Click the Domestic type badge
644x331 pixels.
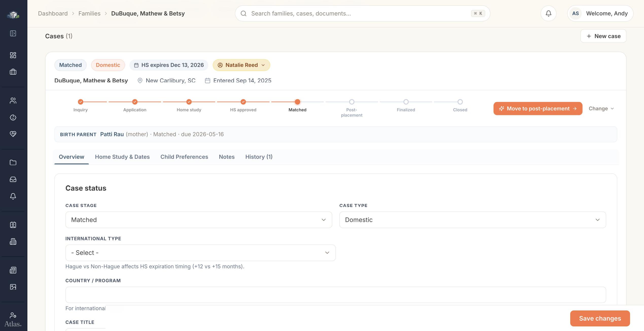108,65
